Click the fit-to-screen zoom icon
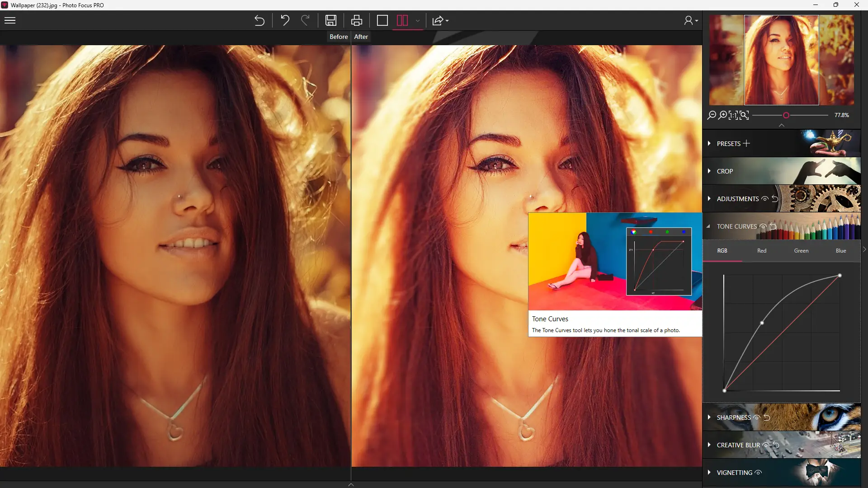Viewport: 868px width, 488px height. click(x=744, y=115)
